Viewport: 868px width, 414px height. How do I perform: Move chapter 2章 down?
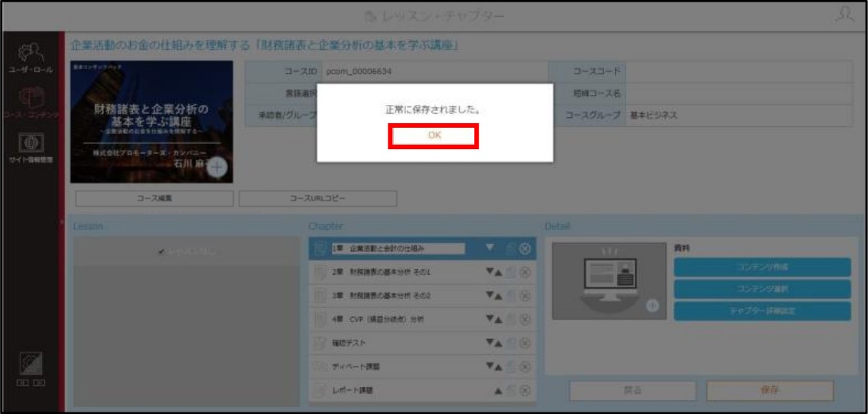[489, 272]
